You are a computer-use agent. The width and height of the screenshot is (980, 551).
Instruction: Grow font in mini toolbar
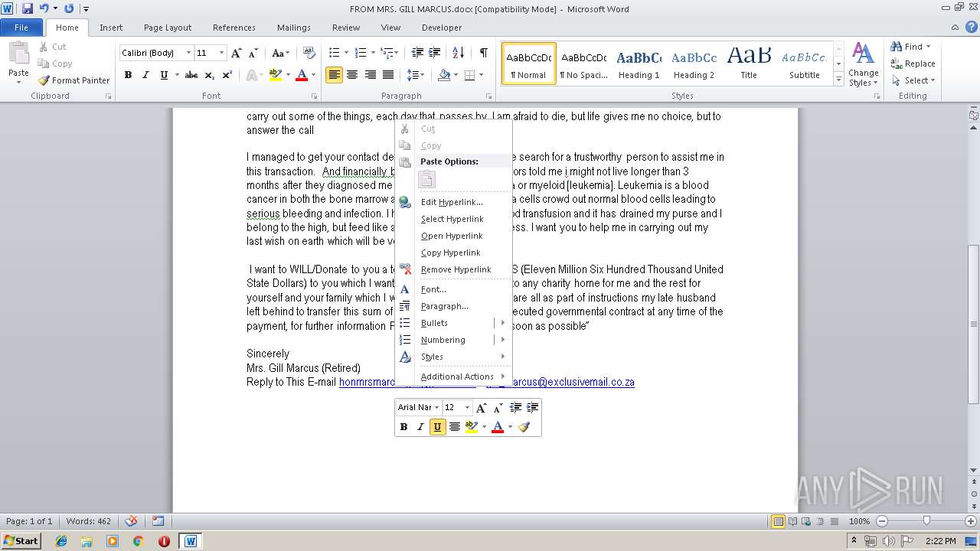482,407
